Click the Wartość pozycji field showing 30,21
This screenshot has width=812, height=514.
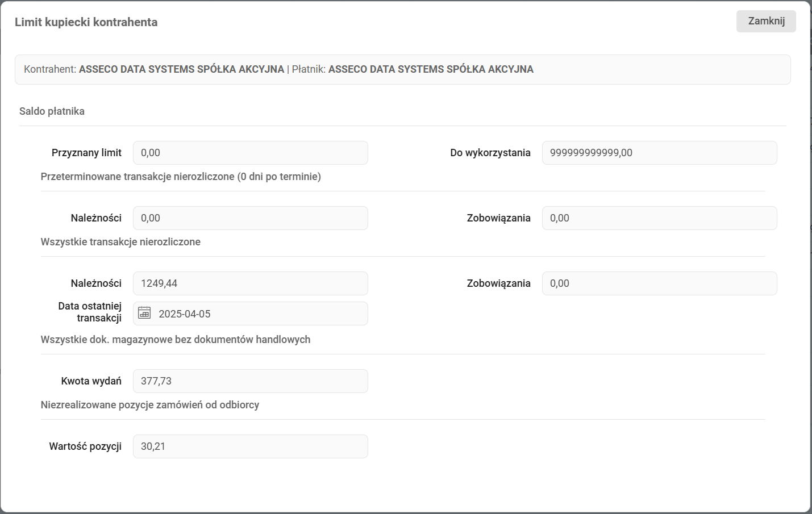[250, 446]
